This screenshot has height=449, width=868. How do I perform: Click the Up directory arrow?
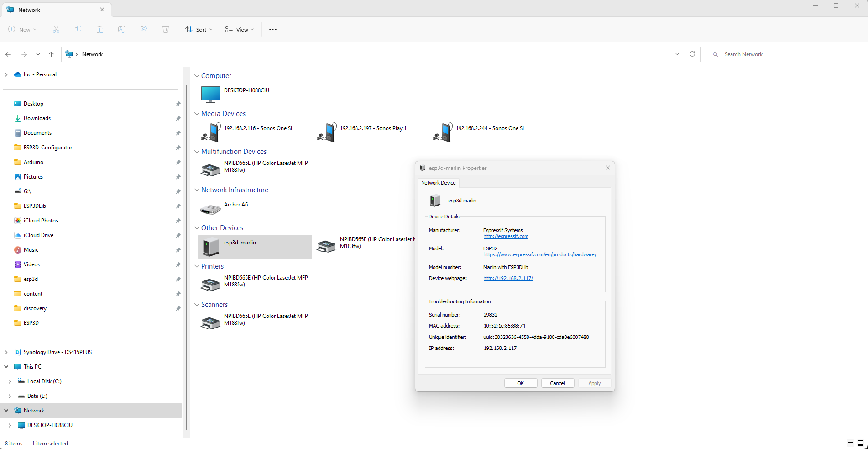tap(51, 54)
